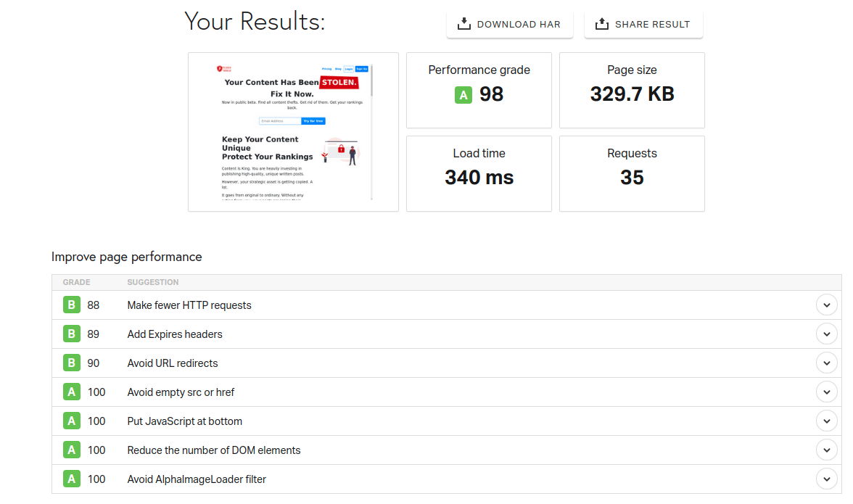Image resolution: width=853 pixels, height=504 pixels.
Task: Click the Put JavaScript at bottom text
Action: (x=184, y=421)
